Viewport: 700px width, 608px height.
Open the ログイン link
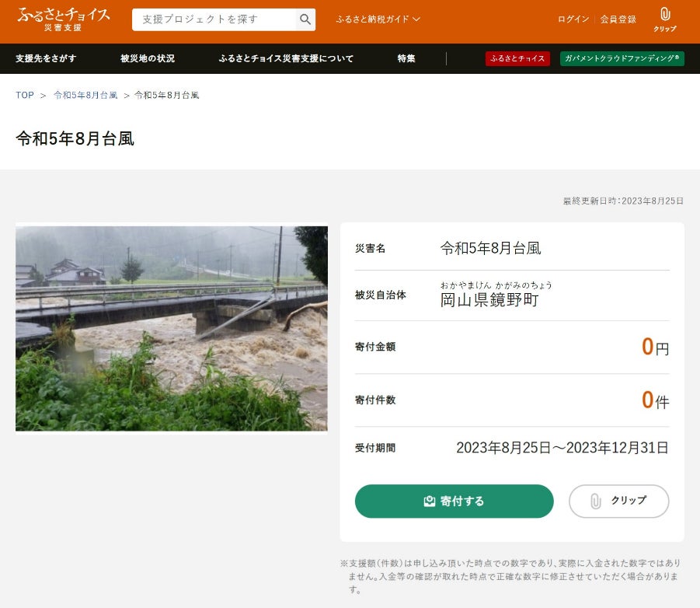(x=573, y=19)
